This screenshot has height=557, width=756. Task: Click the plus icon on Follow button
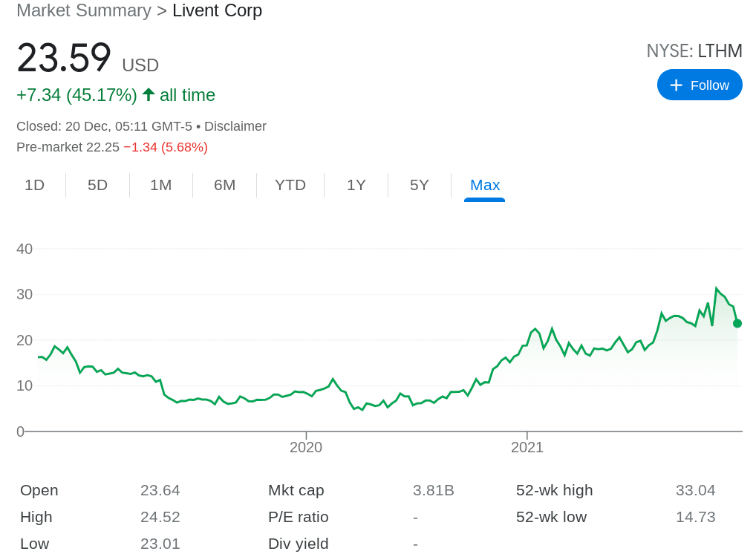click(676, 85)
